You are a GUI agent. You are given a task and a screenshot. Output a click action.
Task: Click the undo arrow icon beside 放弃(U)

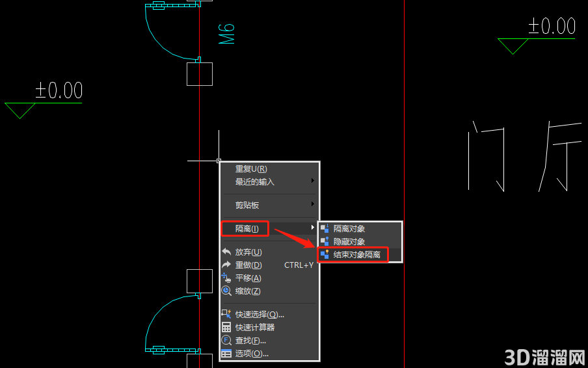pos(226,252)
